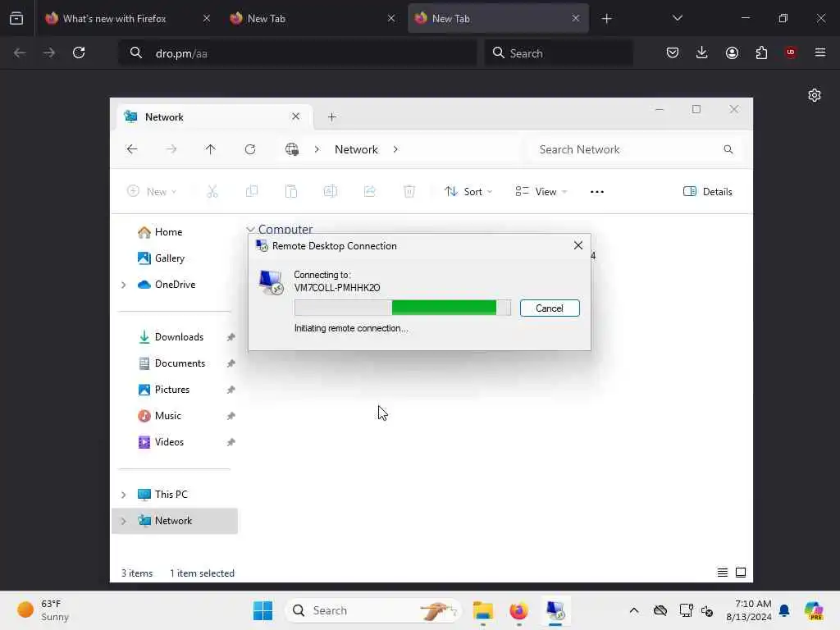The image size is (840, 630).
Task: Open Firefox Extensions puzzle icon
Action: tap(761, 52)
